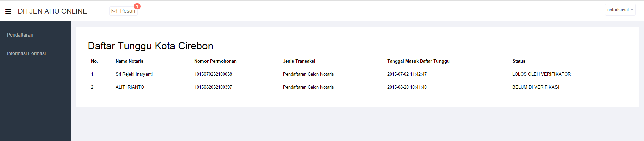This screenshot has width=644, height=141.
Task: Click the envelope icon next to Pesan
Action: (114, 11)
